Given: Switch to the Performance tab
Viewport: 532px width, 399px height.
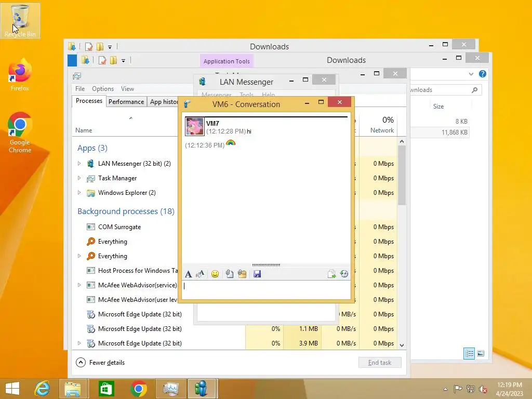Looking at the screenshot, I should tap(126, 102).
